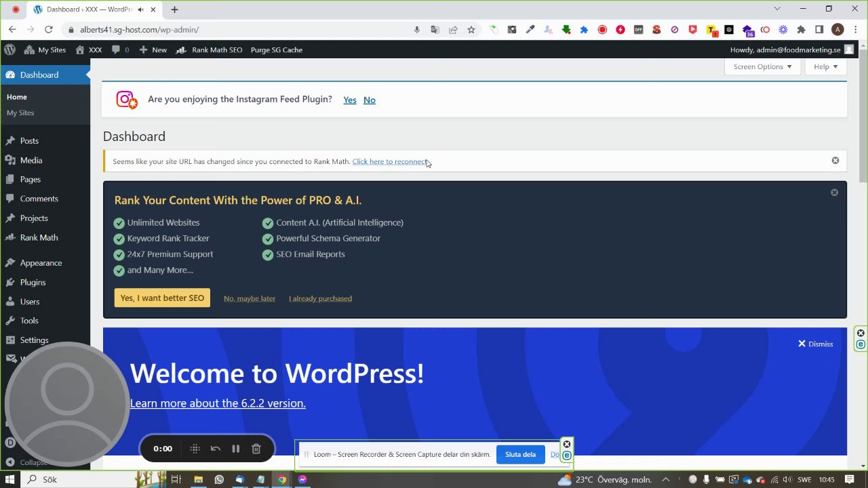Open a new browser tab
The image size is (868, 488).
pos(174,9)
